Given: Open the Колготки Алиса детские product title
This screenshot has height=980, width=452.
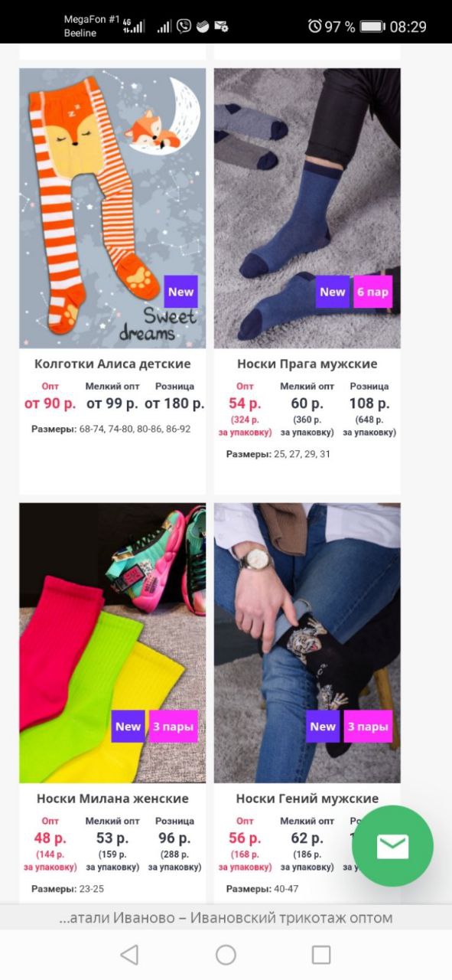Looking at the screenshot, I should pyautogui.click(x=112, y=364).
